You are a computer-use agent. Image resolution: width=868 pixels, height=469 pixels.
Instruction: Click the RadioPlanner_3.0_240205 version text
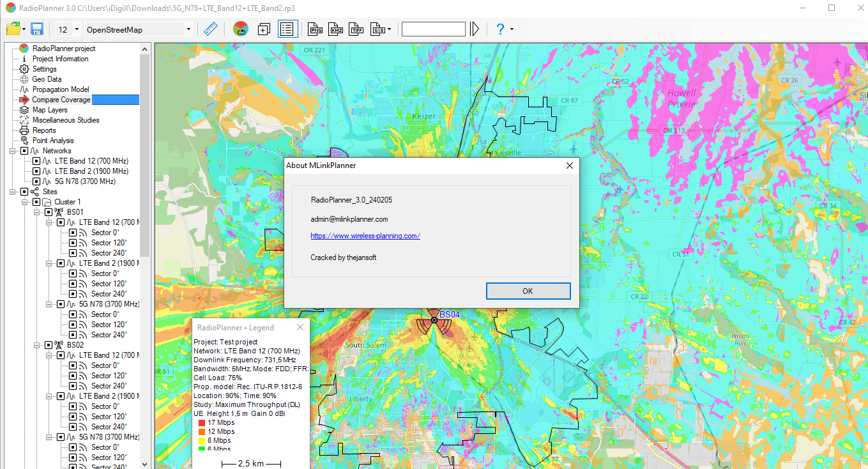(351, 200)
